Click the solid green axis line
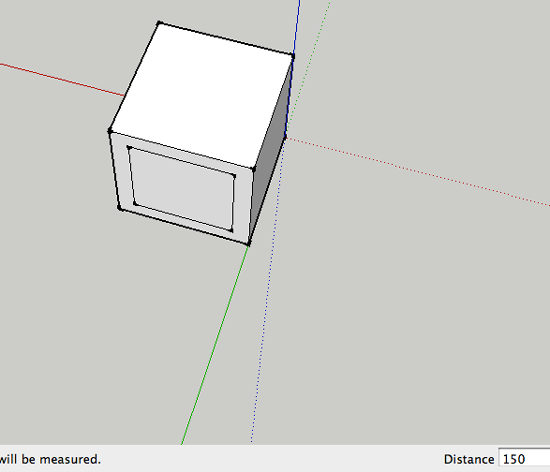The width and height of the screenshot is (550, 472). pyautogui.click(x=215, y=345)
